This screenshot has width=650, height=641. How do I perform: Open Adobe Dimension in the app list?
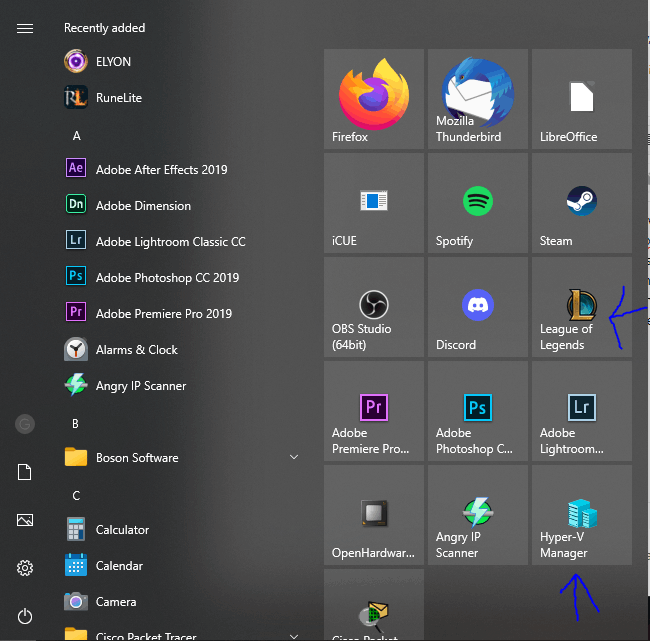click(x=182, y=205)
